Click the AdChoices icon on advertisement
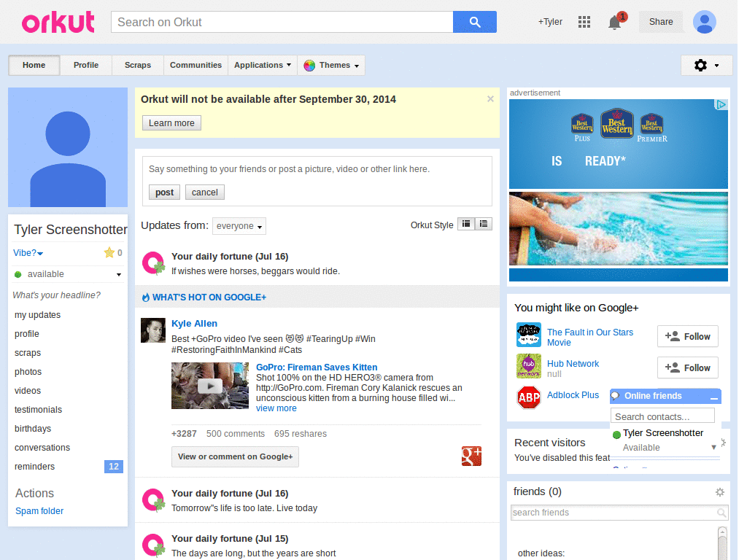747x560 pixels. (721, 105)
